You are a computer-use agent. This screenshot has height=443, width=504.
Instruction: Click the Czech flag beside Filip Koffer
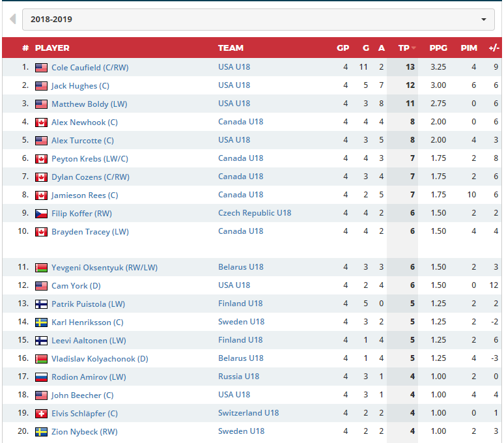point(41,214)
